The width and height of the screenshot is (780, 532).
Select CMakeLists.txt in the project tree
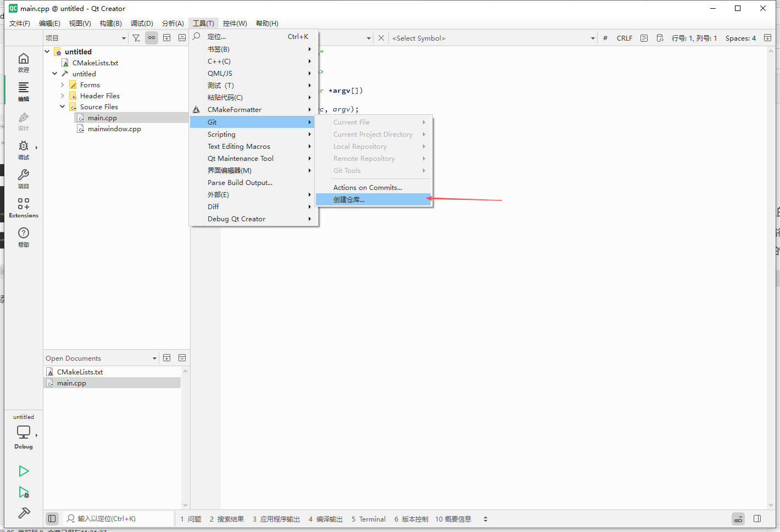click(x=95, y=63)
